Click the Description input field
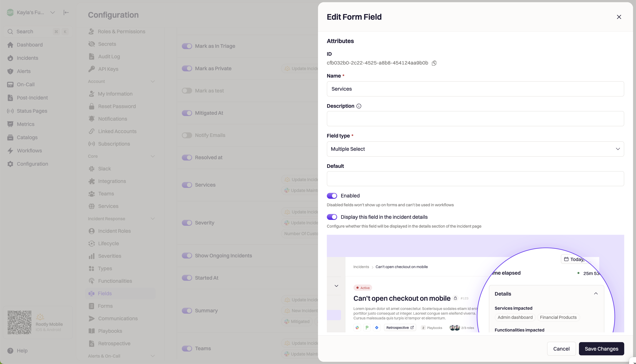 (x=475, y=119)
